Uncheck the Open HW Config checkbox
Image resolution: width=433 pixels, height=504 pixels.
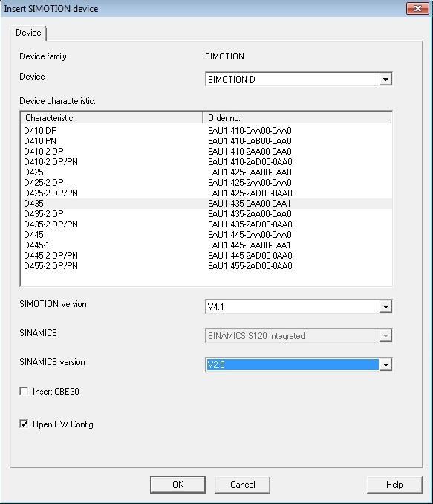24,424
